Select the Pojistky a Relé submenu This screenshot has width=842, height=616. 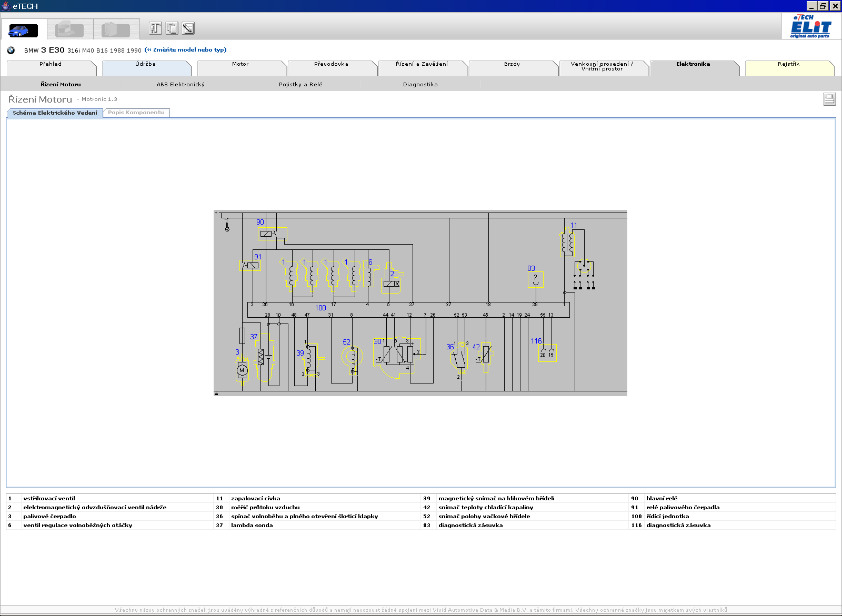[x=300, y=84]
